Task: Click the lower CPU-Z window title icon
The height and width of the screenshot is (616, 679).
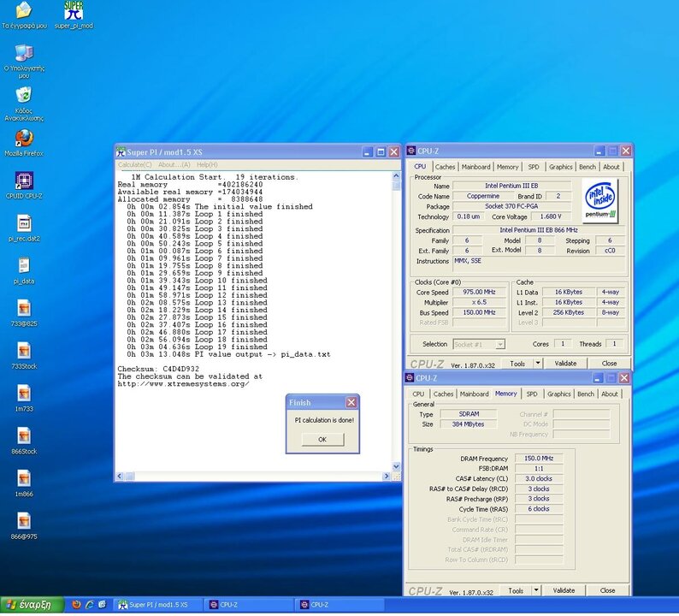Action: pos(410,378)
